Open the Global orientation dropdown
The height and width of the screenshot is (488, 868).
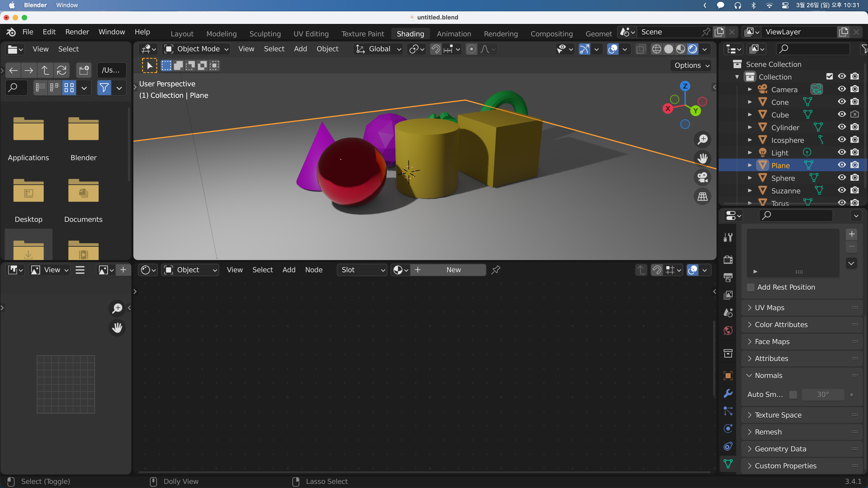click(378, 49)
